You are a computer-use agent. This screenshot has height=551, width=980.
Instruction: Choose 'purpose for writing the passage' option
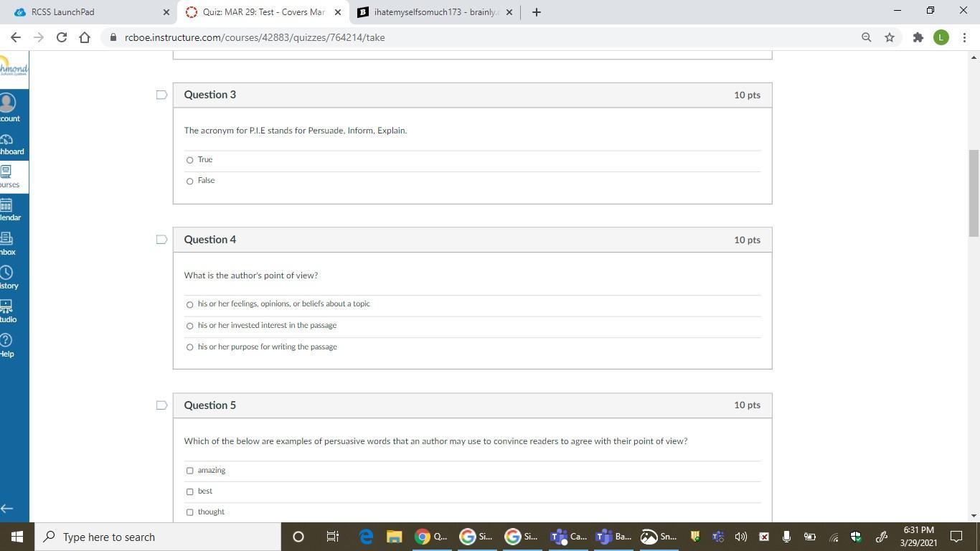click(189, 347)
